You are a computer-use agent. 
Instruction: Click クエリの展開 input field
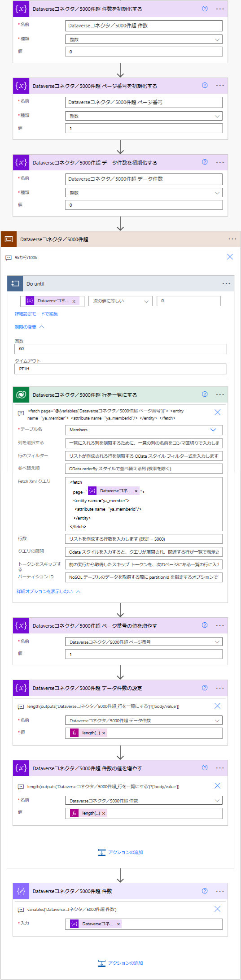click(144, 552)
